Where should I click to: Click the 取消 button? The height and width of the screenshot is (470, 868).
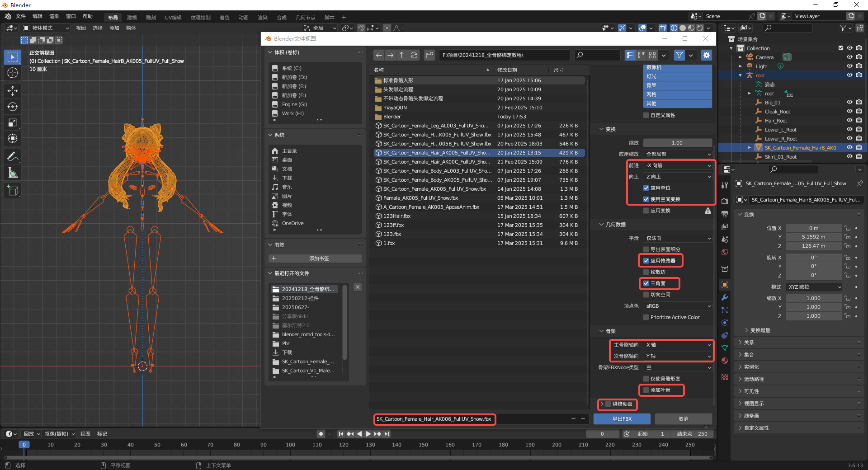click(x=683, y=419)
